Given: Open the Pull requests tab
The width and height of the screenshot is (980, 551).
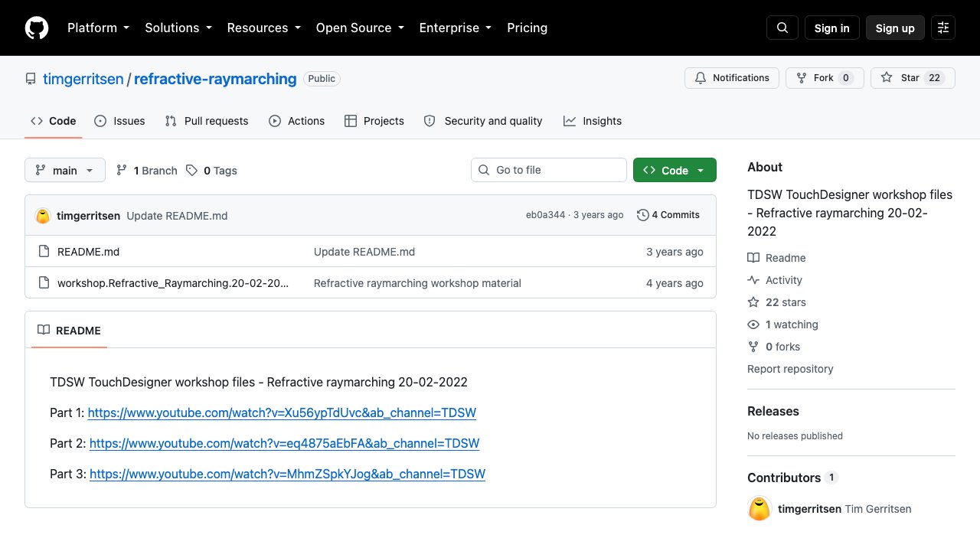Looking at the screenshot, I should (207, 121).
